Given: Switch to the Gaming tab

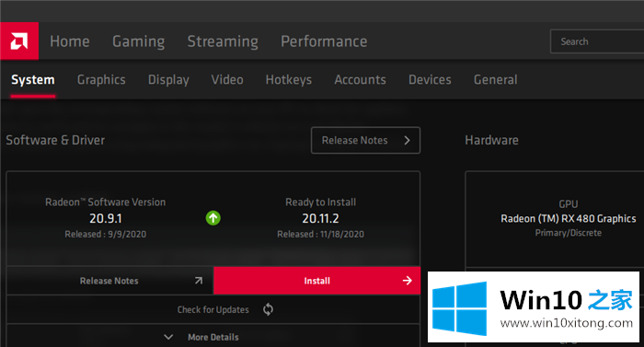Looking at the screenshot, I should [138, 41].
